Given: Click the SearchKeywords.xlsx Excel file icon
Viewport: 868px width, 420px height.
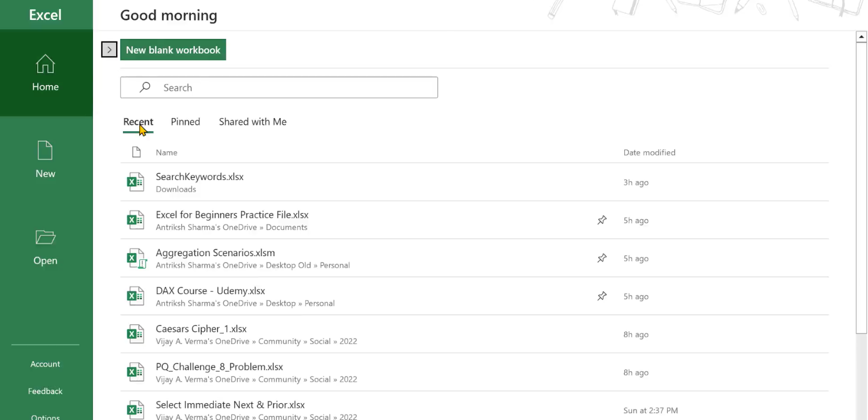Looking at the screenshot, I should [x=136, y=182].
